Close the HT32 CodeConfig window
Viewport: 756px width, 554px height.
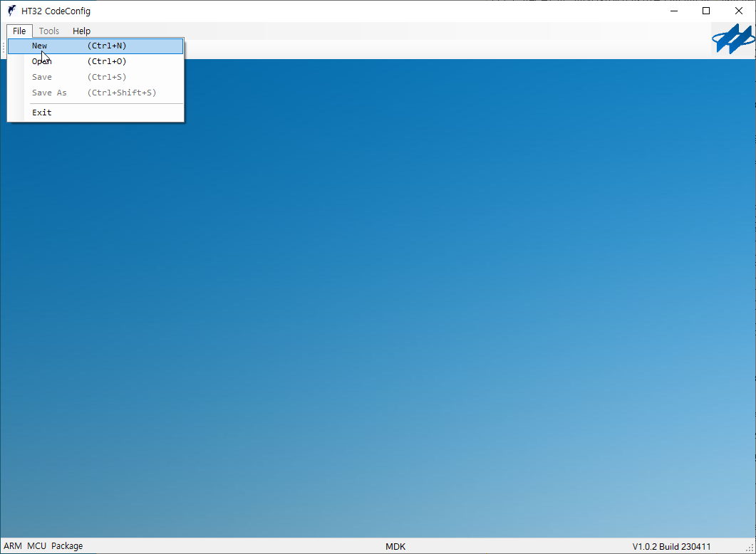click(x=739, y=11)
